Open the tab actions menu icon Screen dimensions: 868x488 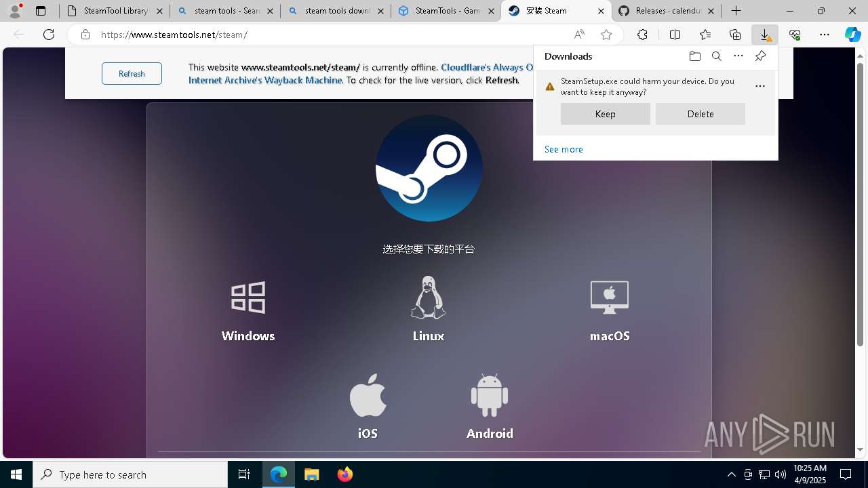(x=41, y=11)
